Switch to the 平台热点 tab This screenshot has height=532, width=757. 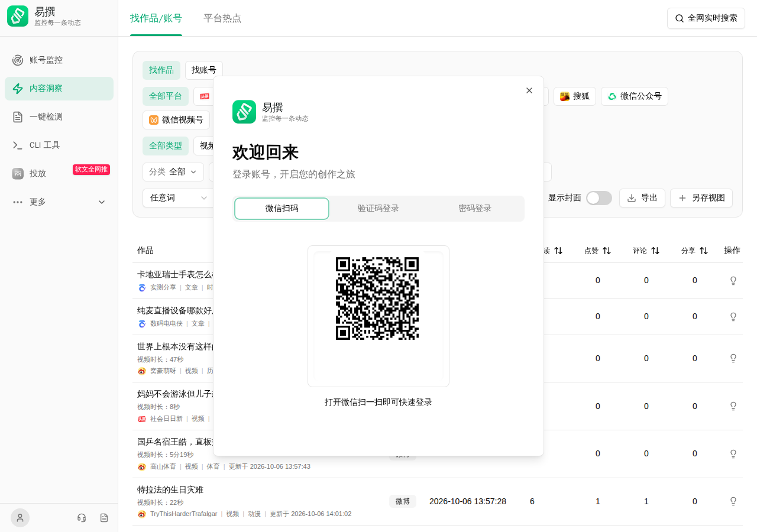point(222,18)
